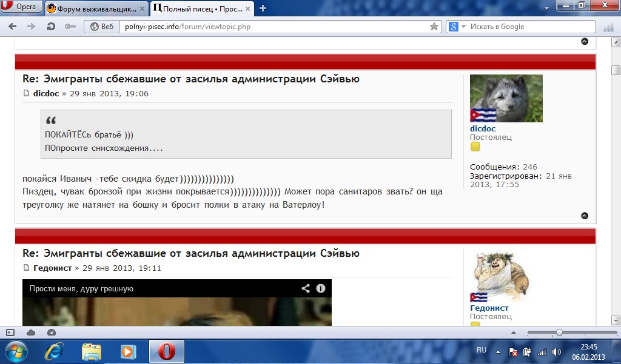The image size is (621, 364).
Task: Reload the page
Action: click(51, 27)
